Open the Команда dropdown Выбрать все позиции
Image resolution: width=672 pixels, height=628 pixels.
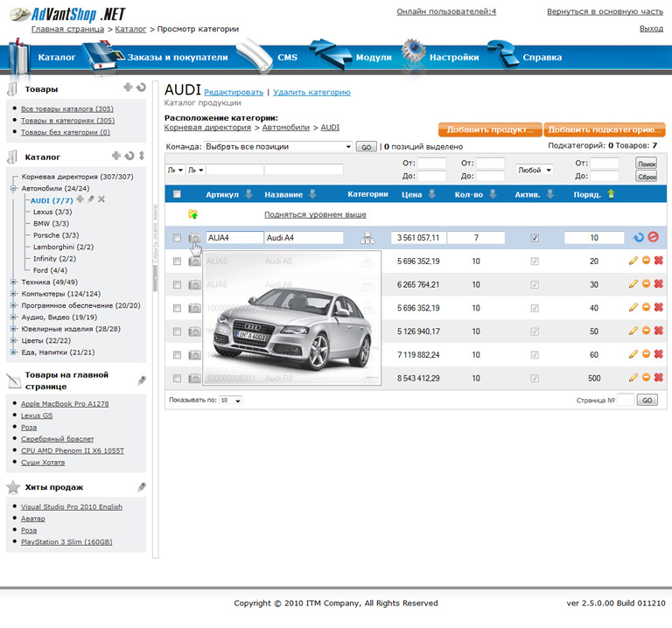click(x=278, y=147)
